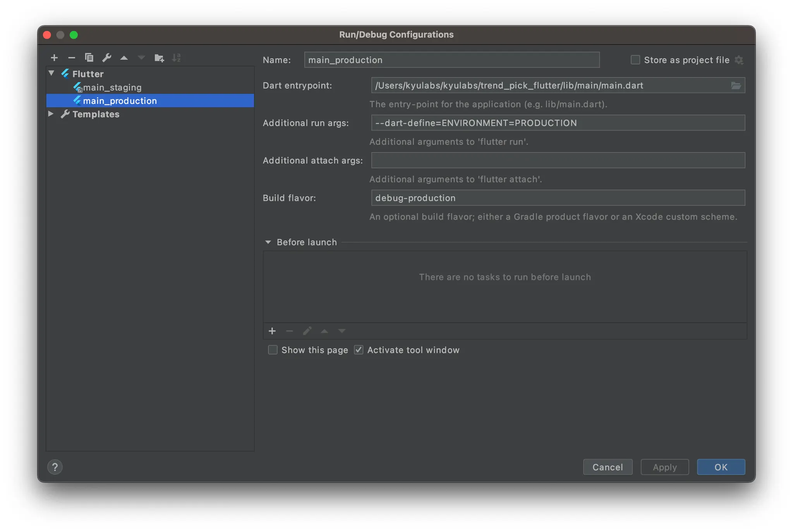Collapse the Flutter tree node
This screenshot has height=532, width=793.
click(x=51, y=74)
